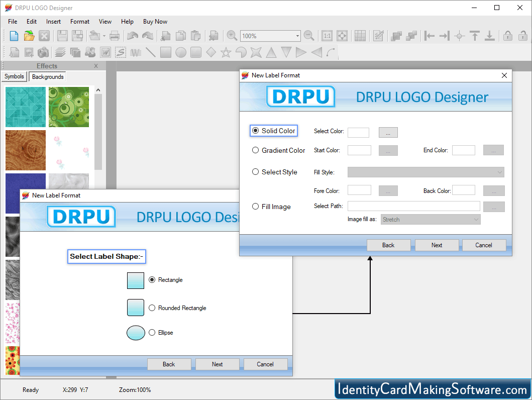Screen dimensions: 532x400
Task: Click Cancel in the color fill dialog
Action: pos(484,245)
